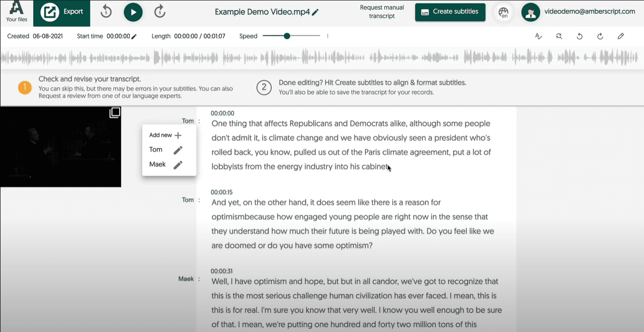This screenshot has height=332, width=644.
Task: Click the highlight pen icon
Action: 621,36
